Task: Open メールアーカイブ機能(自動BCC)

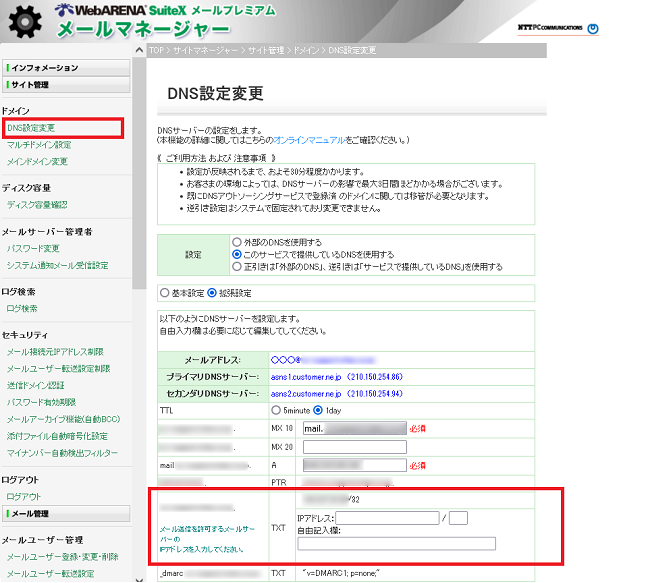Action: (x=63, y=419)
